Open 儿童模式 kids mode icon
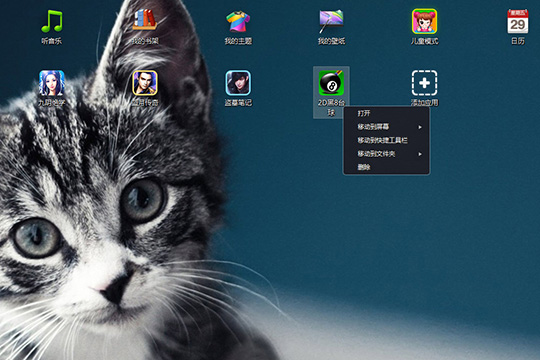The width and height of the screenshot is (540, 360). click(424, 21)
